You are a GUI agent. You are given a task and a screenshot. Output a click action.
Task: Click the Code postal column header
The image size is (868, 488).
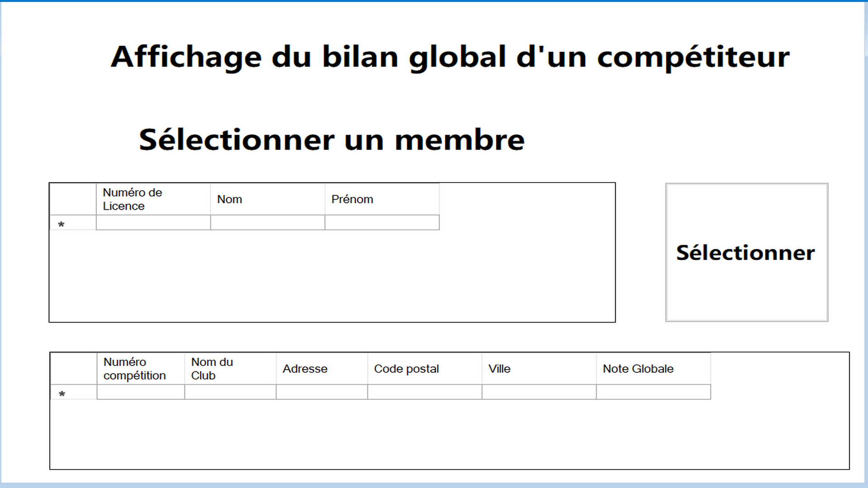(x=424, y=369)
